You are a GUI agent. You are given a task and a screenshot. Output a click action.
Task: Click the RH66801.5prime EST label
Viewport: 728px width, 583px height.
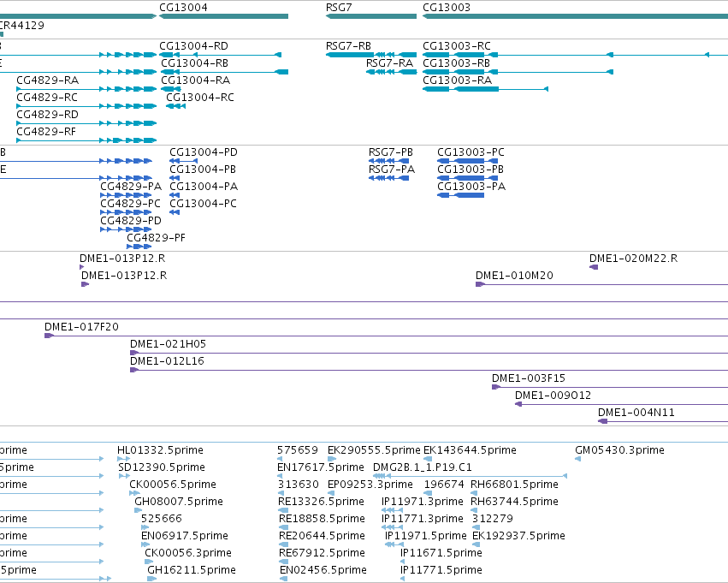[x=514, y=485]
